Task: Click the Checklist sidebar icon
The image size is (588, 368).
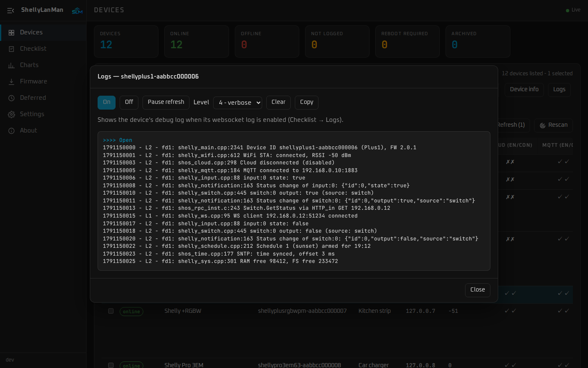Action: tap(11, 49)
